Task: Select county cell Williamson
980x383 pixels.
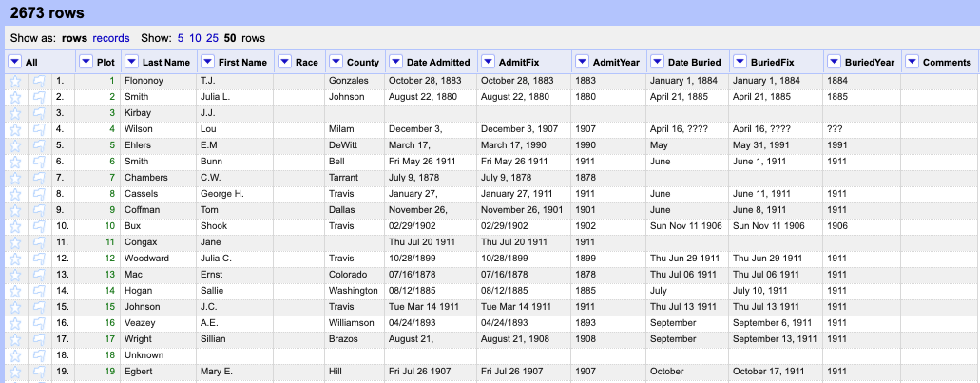Action: pyautogui.click(x=355, y=323)
